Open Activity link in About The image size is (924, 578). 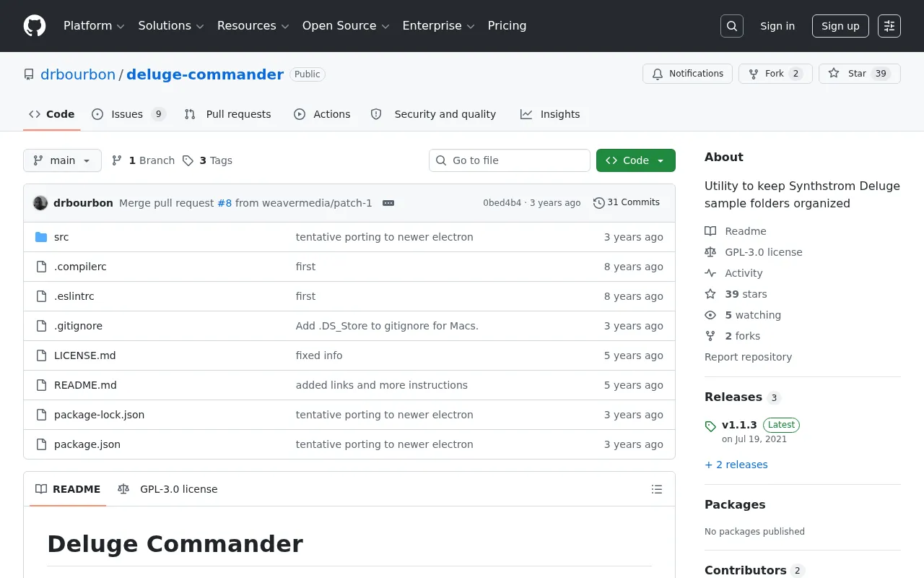click(x=733, y=273)
